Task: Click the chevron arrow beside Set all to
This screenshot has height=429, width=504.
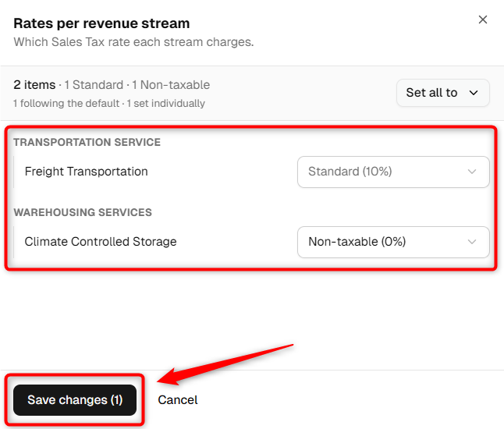Action: pos(473,93)
